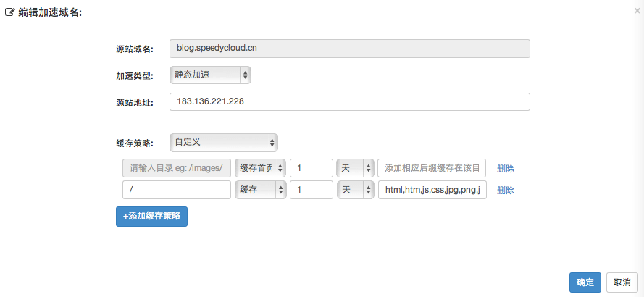Viewport: 644px width, 297px height.
Task: Click the duration value field in 缓存首页 row
Action: (x=311, y=168)
